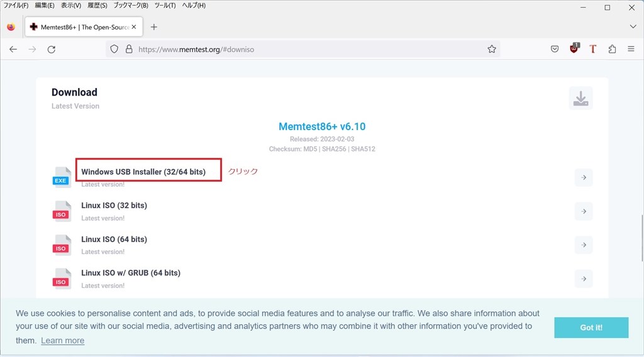Open the SHA512 checksum link
Screen dimensions: 644x357
point(363,149)
